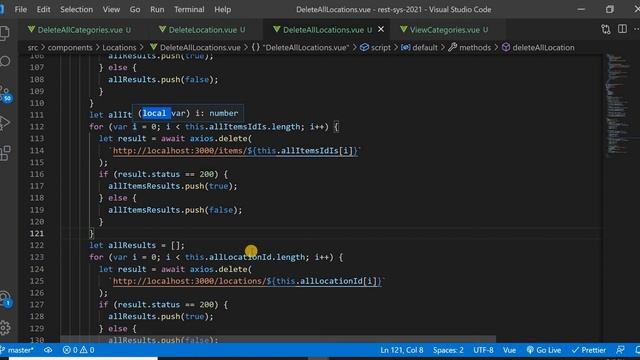Image resolution: width=640 pixels, height=360 pixels.
Task: Click 'allItemsResults.push(false);' on line 119
Action: [175, 210]
